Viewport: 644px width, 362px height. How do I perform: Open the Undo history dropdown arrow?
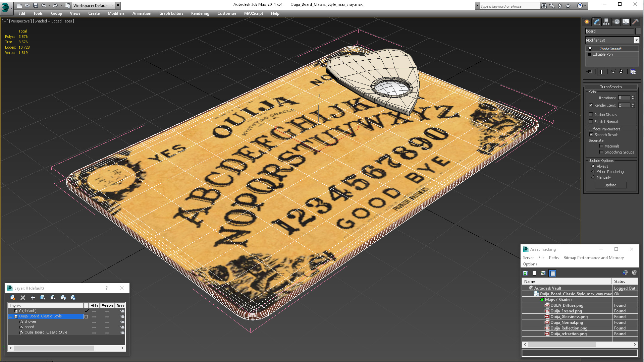coord(49,5)
